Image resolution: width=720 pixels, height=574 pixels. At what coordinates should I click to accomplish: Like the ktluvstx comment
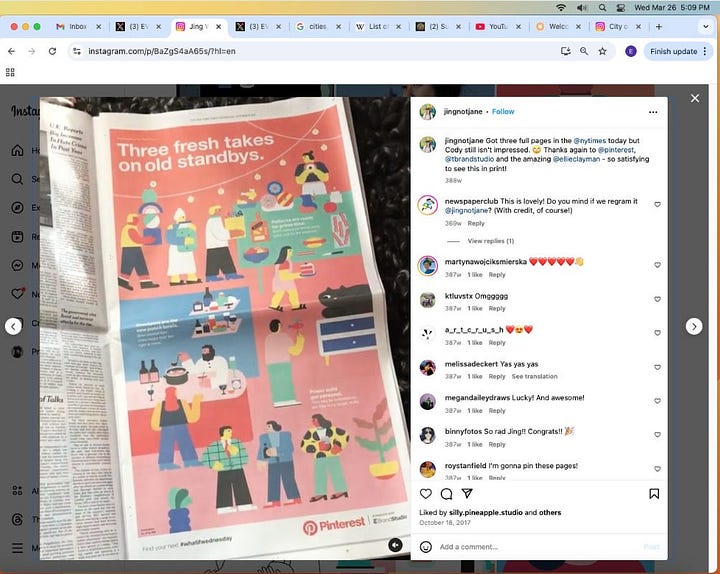coord(658,299)
